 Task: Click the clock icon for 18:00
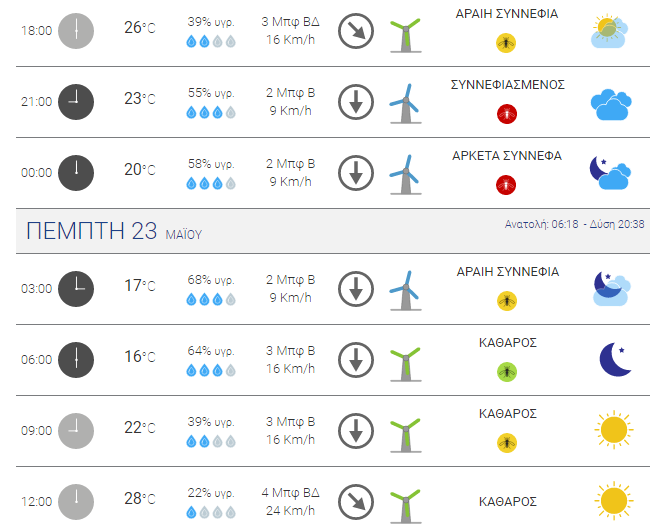tap(76, 31)
